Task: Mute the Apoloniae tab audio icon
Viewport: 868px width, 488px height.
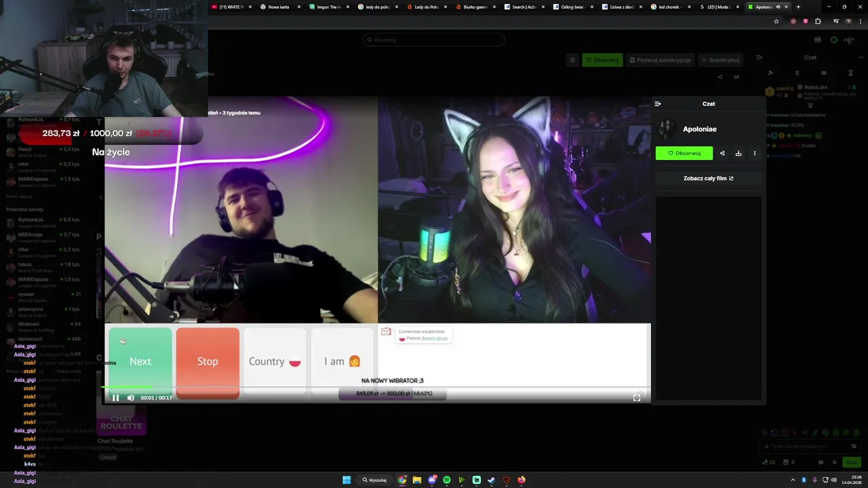Action: point(778,7)
